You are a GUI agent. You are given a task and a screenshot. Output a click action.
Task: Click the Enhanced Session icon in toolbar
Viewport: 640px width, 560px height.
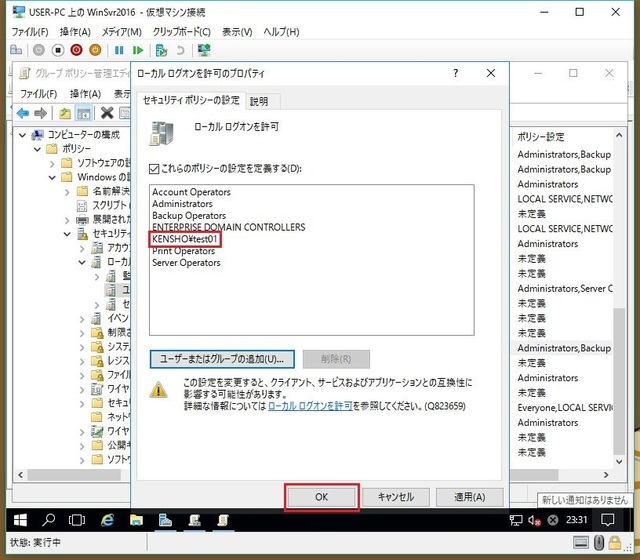click(205, 50)
